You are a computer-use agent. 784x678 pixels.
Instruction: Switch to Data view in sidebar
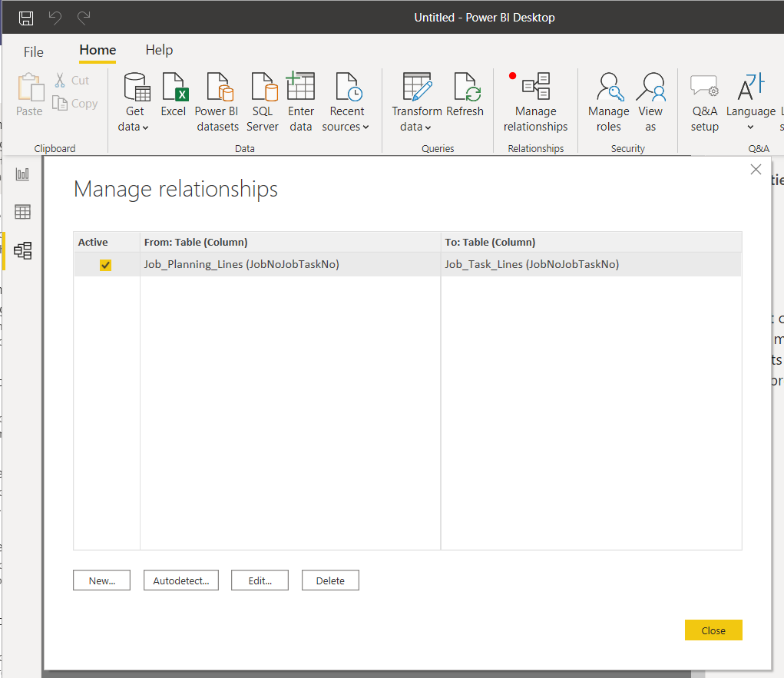coord(23,212)
